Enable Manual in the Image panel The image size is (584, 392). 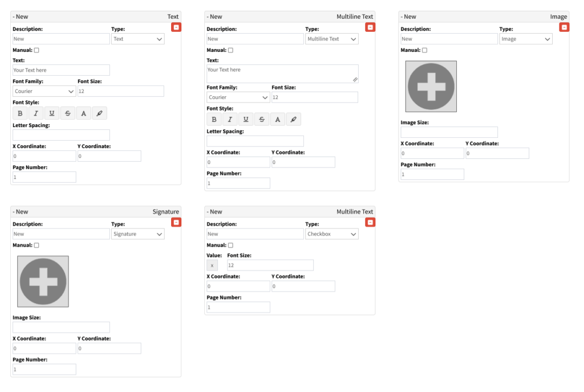click(424, 50)
